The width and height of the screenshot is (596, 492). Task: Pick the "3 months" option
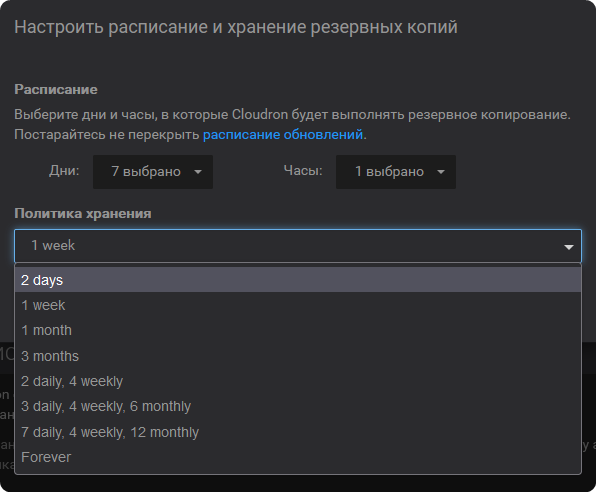298,356
